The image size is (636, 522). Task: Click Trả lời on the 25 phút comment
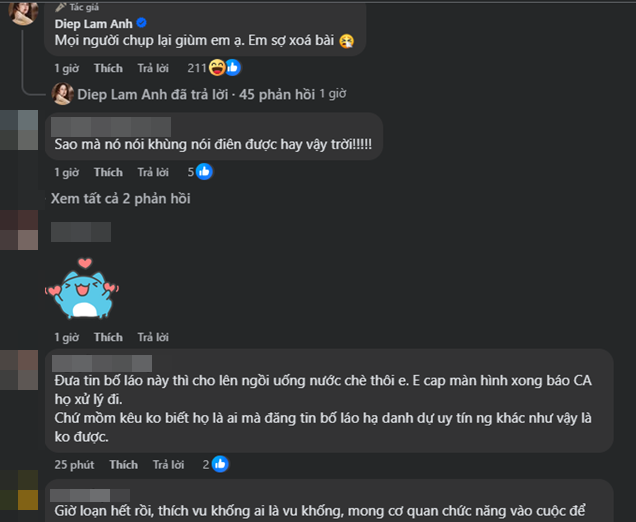coord(168,464)
